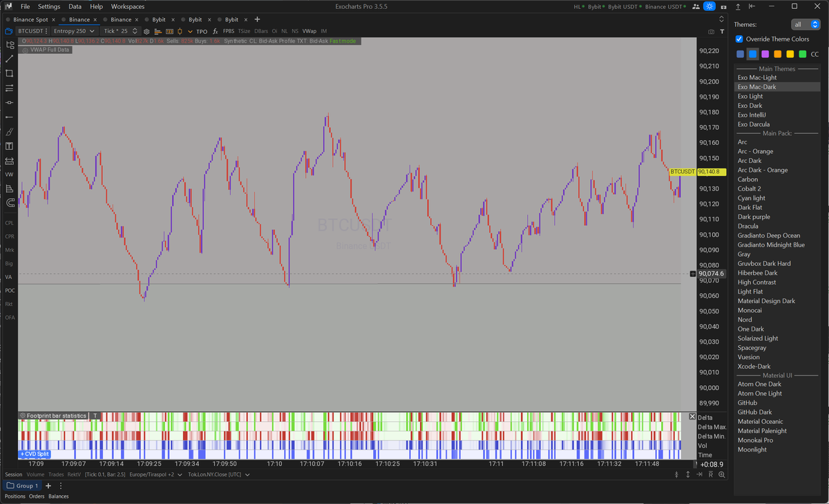Add new chart tab with plus
This screenshot has width=829, height=504.
click(258, 19)
